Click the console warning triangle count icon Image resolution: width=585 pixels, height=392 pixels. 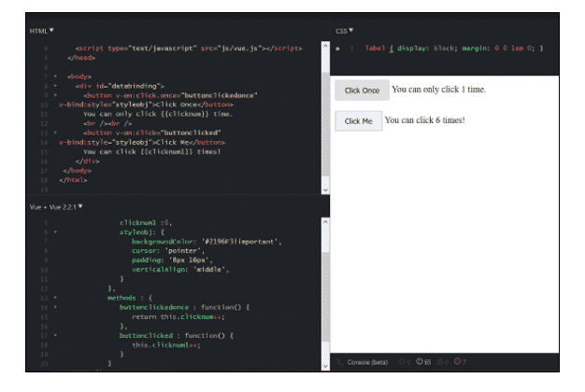coord(442,362)
